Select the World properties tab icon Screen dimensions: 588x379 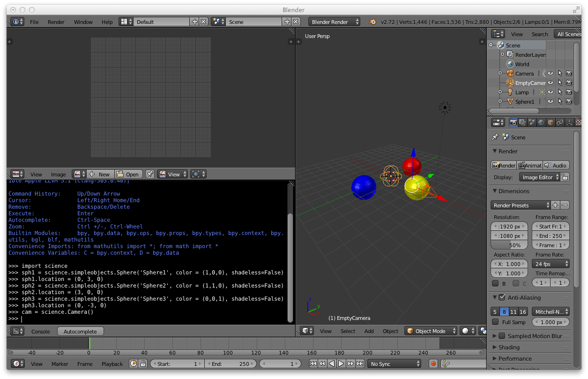[x=541, y=122]
